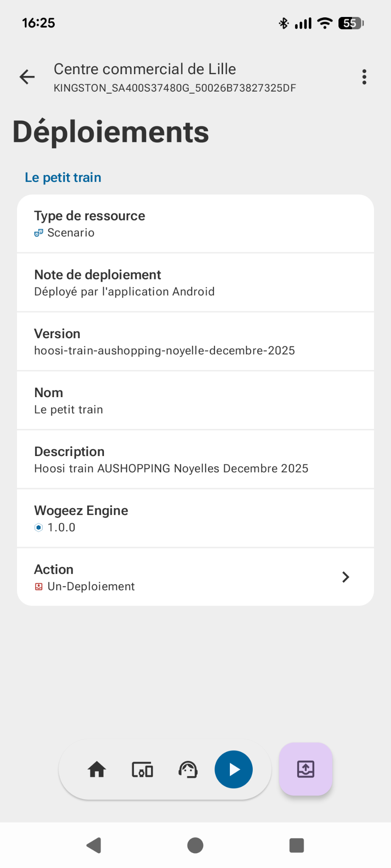Tap the Version row
Image resolution: width=391 pixels, height=868 pixels.
click(x=195, y=342)
